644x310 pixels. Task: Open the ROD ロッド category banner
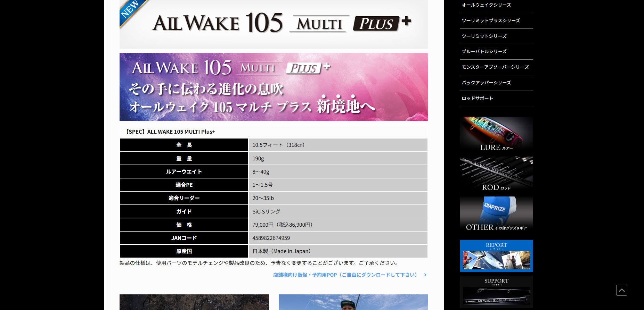click(496, 175)
